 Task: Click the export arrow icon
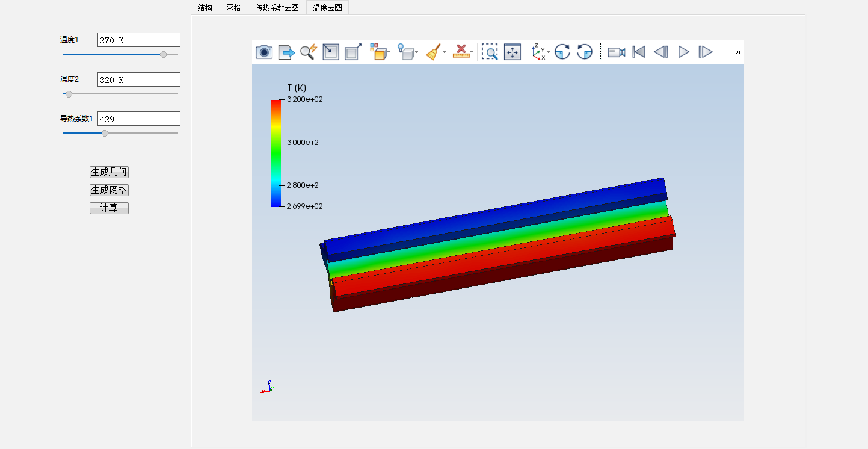(286, 52)
